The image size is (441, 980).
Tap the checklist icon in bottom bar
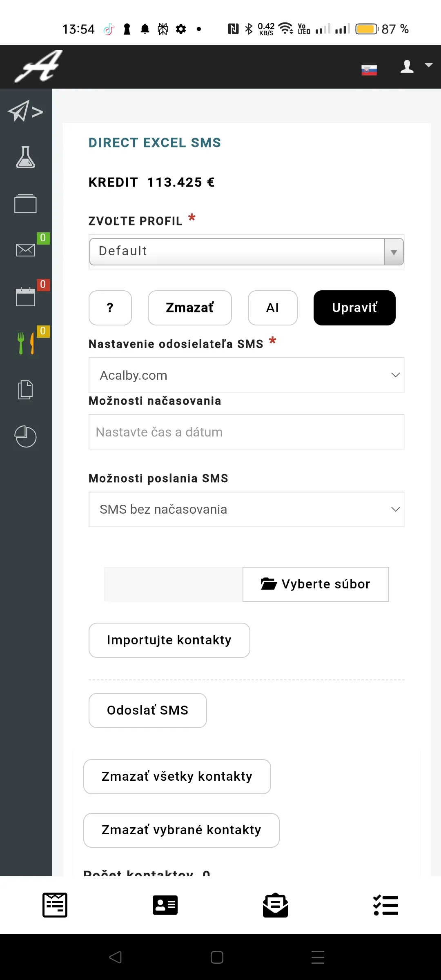pyautogui.click(x=385, y=905)
